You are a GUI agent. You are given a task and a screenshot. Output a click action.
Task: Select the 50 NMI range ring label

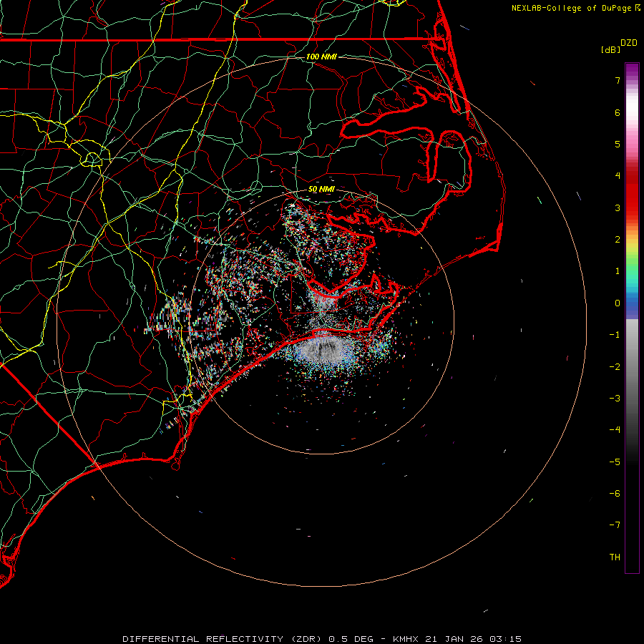click(x=321, y=189)
